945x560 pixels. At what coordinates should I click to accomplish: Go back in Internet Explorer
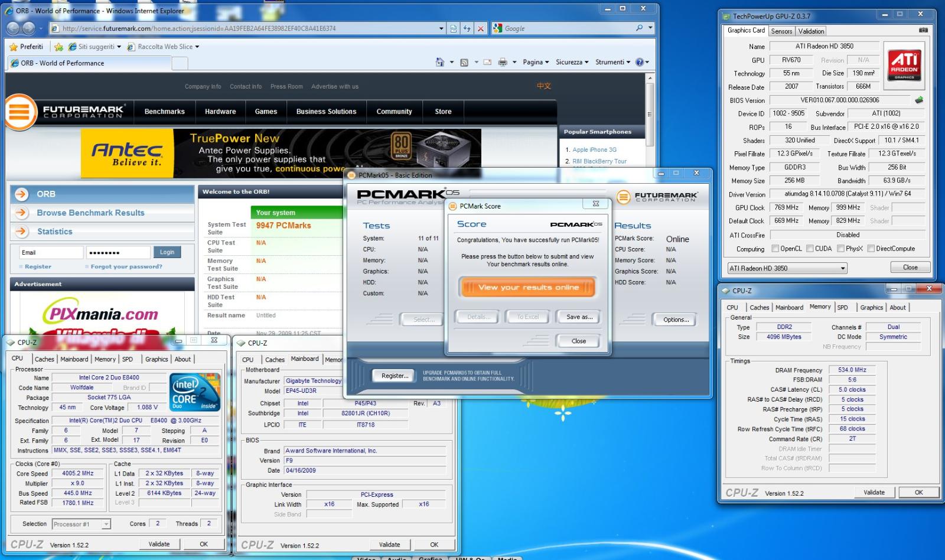pyautogui.click(x=13, y=28)
